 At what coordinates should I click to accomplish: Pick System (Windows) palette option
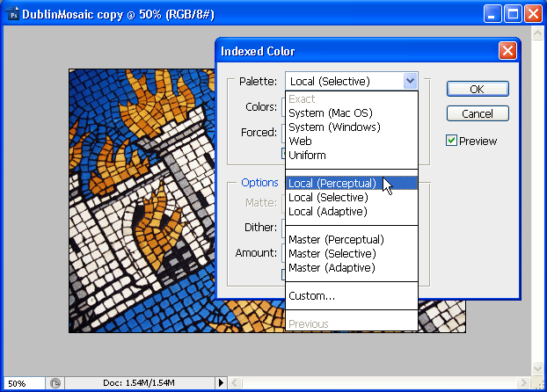(334, 127)
